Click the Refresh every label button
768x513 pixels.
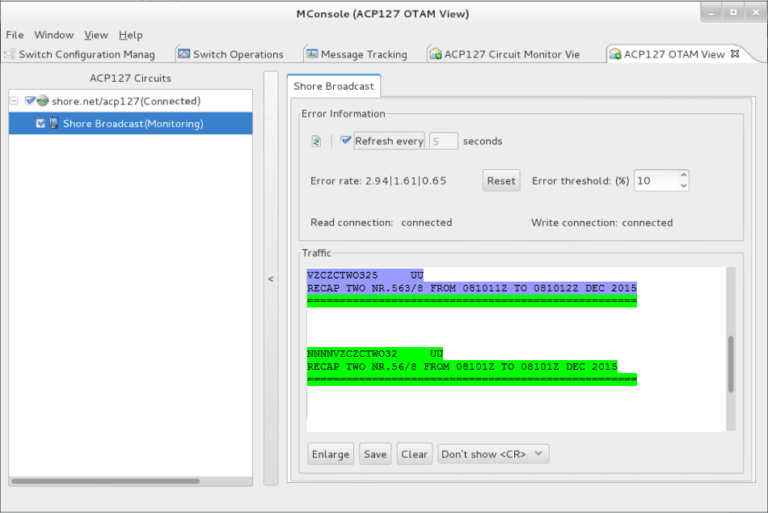pyautogui.click(x=389, y=141)
